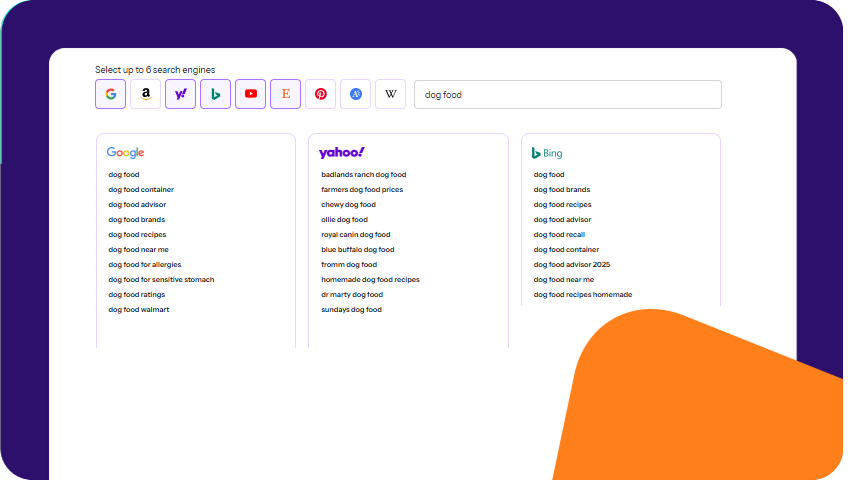This screenshot has width=850, height=481.
Task: Enable the Pinterest search engine icon
Action: (320, 94)
